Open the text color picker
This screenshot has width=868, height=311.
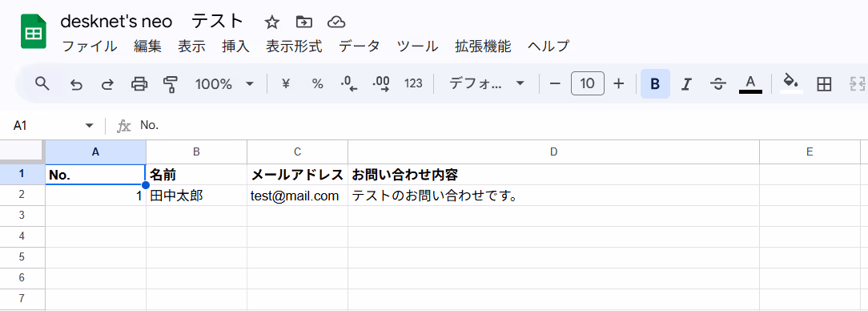click(x=750, y=84)
